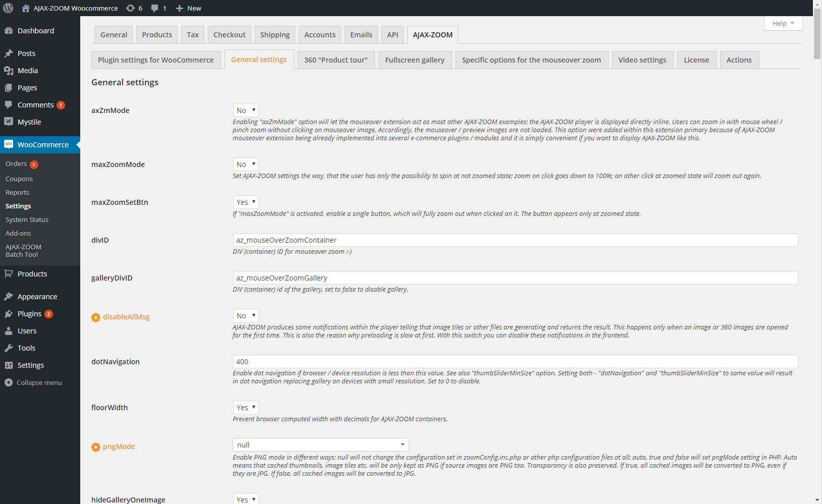This screenshot has width=822, height=504.
Task: Click the disableAllMsg orange label
Action: [x=126, y=317]
